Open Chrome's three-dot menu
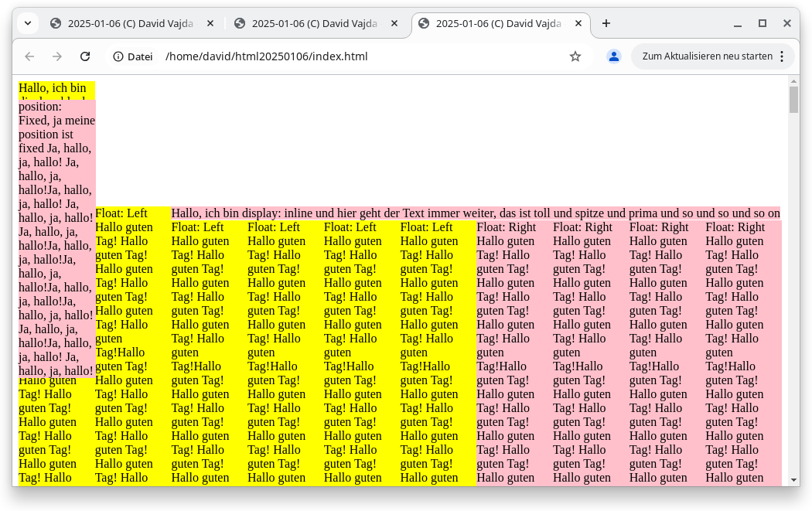This screenshot has height=511, width=812. [x=783, y=56]
